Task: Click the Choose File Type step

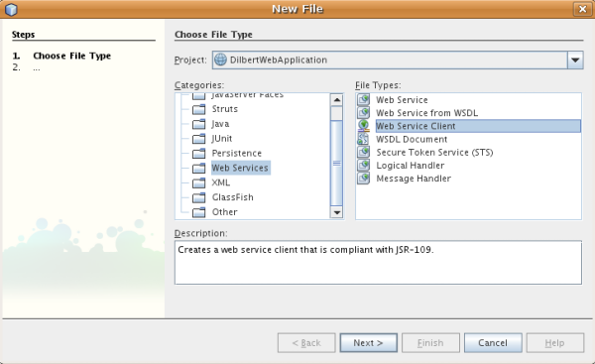Action: [x=71, y=56]
